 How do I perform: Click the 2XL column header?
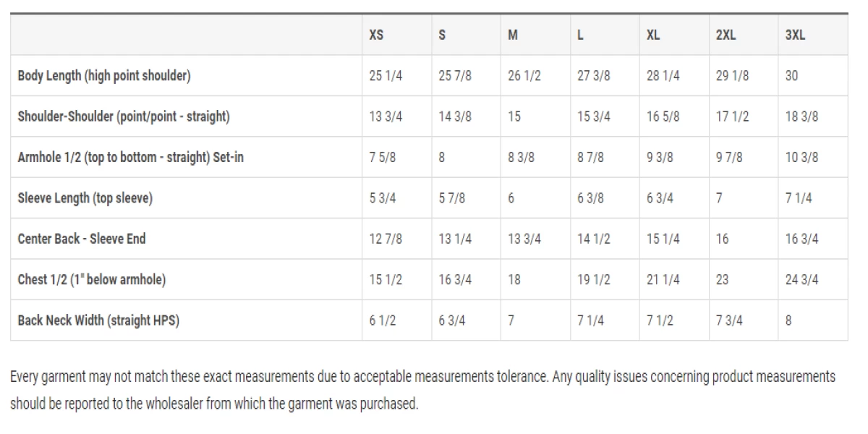click(x=726, y=35)
